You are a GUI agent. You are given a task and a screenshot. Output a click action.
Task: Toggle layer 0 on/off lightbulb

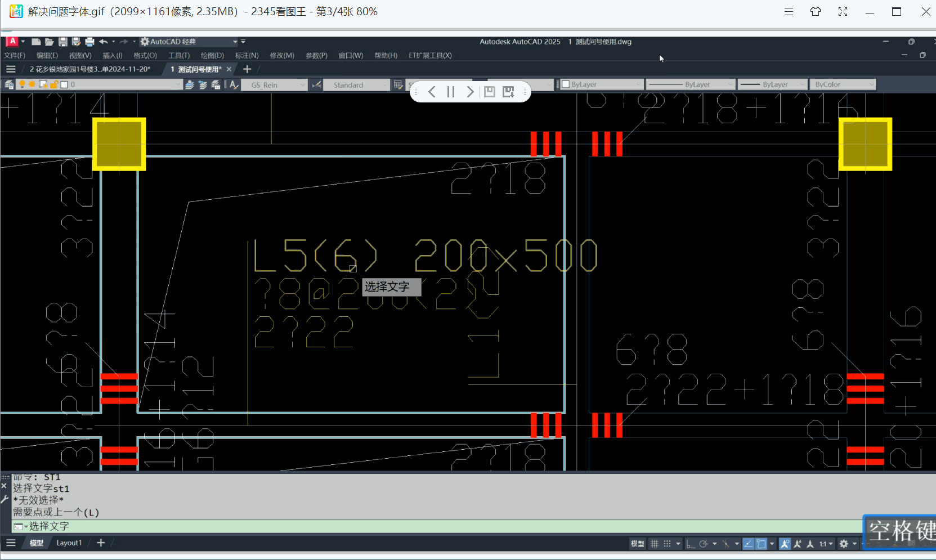(23, 84)
